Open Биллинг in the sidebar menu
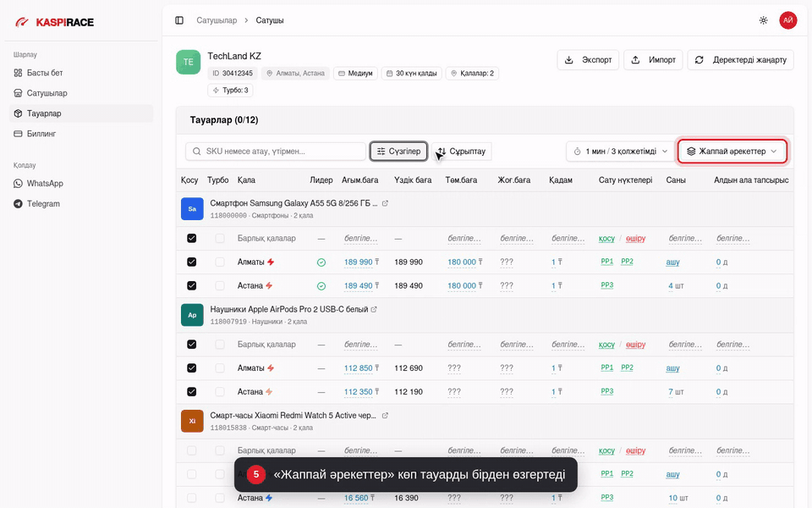The width and height of the screenshot is (812, 508). tap(81, 134)
